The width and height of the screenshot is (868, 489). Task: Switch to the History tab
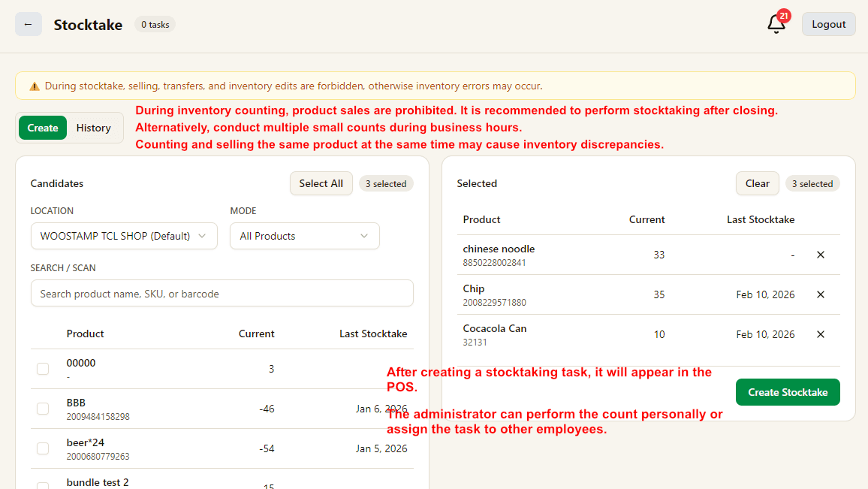[x=93, y=127]
